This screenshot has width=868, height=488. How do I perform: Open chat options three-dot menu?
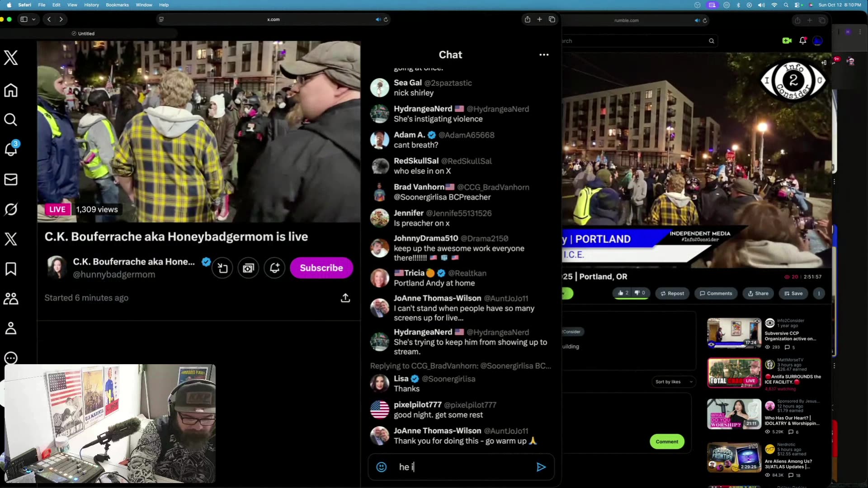pos(544,55)
